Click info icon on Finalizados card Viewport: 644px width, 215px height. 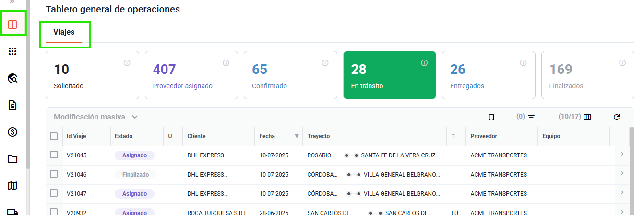tap(622, 63)
